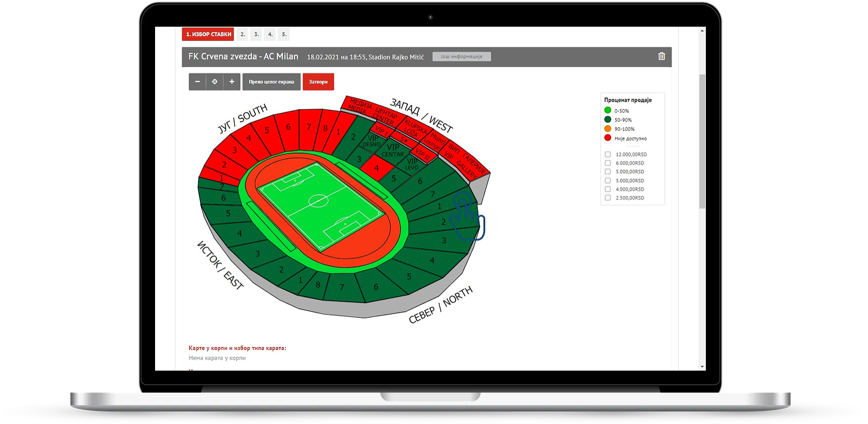This screenshot has width=868, height=424.
Task: Click the '18.02.2021 на 18:55, Stadion Rajko Mitić' text
Action: (366, 57)
